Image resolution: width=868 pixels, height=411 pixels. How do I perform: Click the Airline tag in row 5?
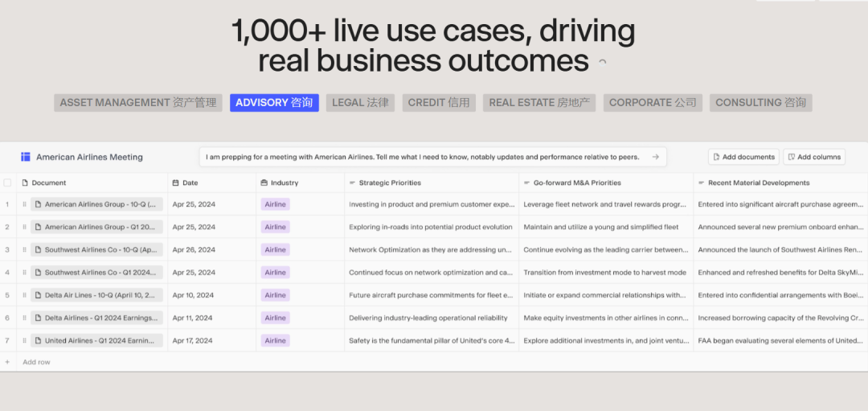(275, 295)
